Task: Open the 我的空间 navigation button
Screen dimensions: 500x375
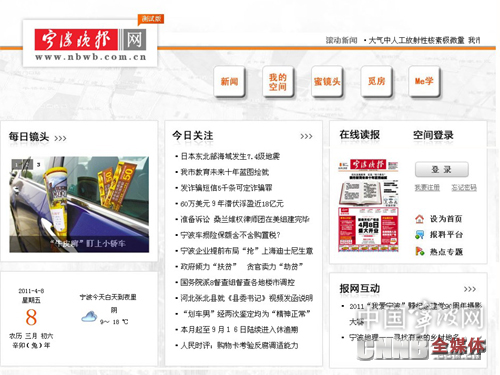Action: (278, 82)
